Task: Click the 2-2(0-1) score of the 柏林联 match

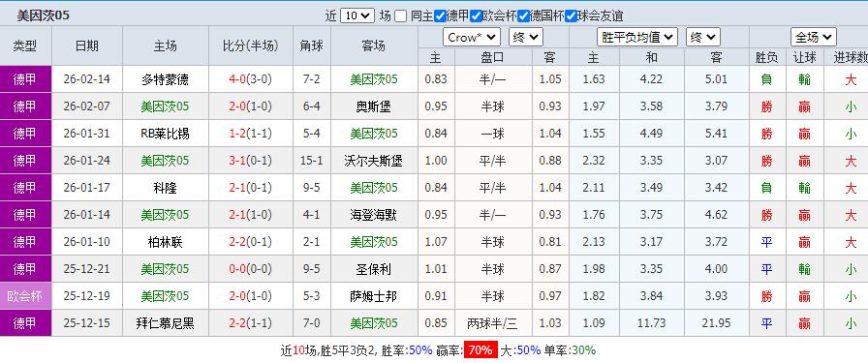Action: pyautogui.click(x=250, y=242)
